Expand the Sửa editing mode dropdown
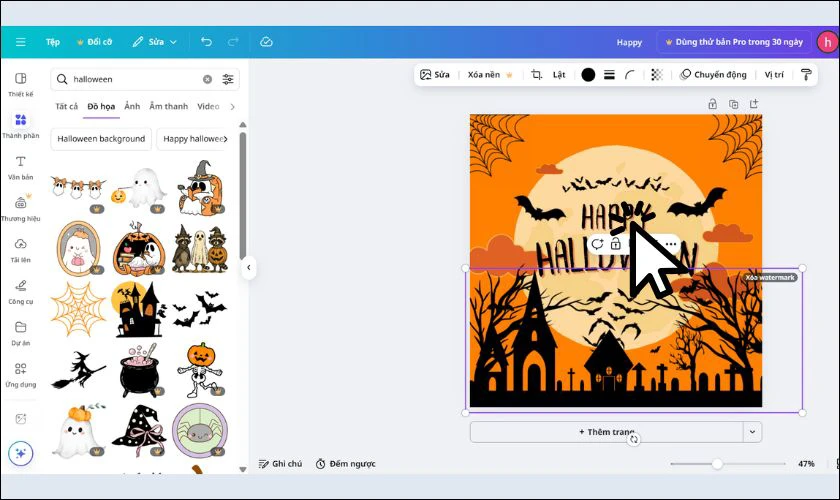Screen dimensions: 840x500 154,42
